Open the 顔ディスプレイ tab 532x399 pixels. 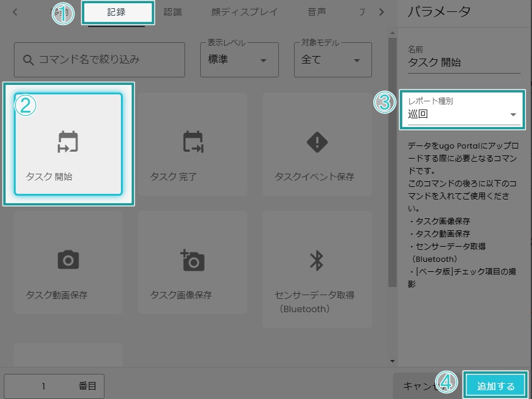point(244,13)
